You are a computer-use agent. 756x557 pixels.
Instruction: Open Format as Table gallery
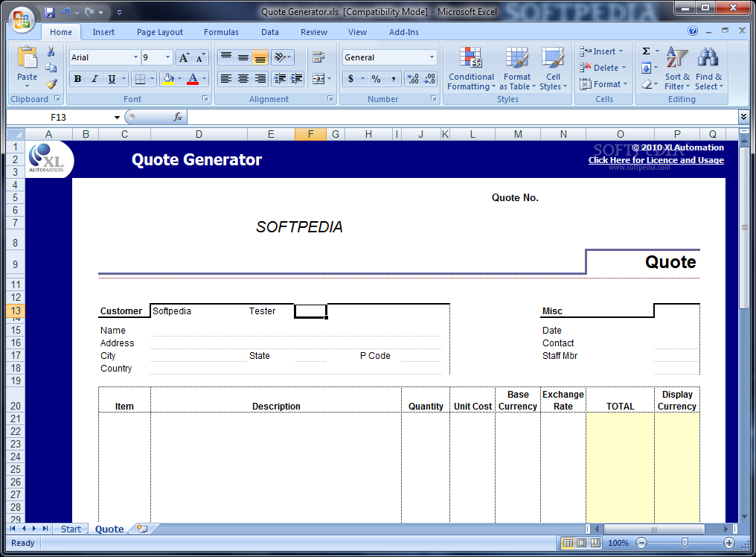point(517,69)
